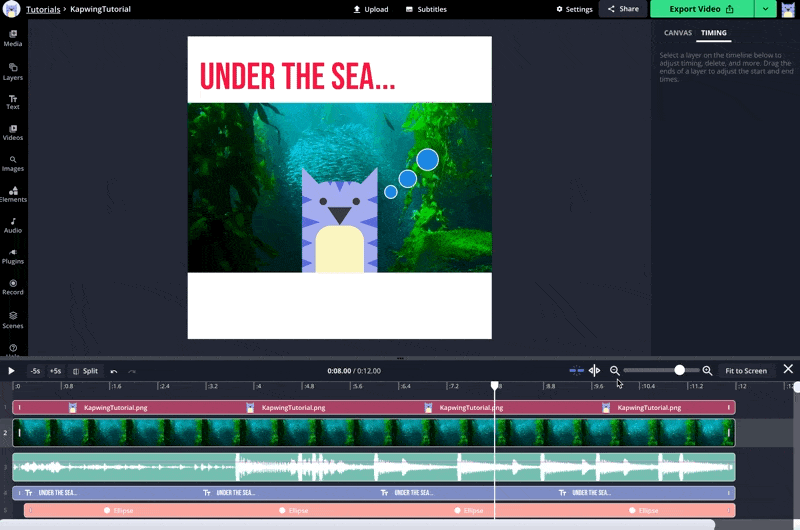Viewport: 800px width, 530px height.
Task: Click the timeline zoom out magnifier
Action: (x=615, y=371)
